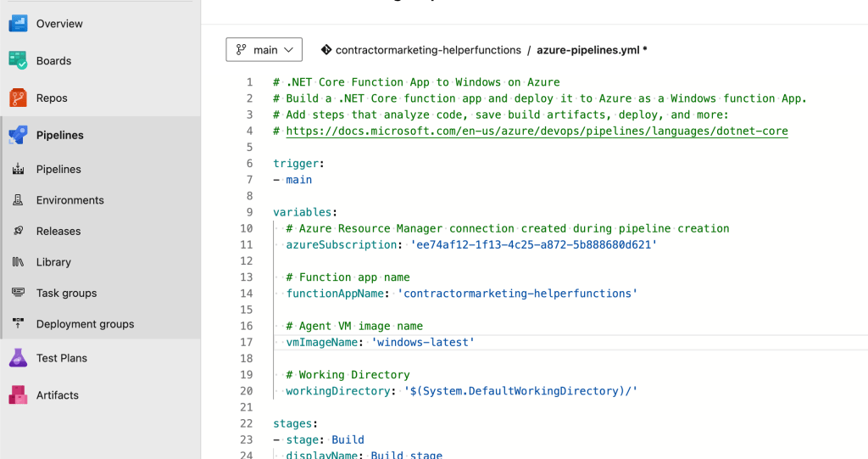Open the Environments page
Screen dimensions: 868x459
pos(70,200)
